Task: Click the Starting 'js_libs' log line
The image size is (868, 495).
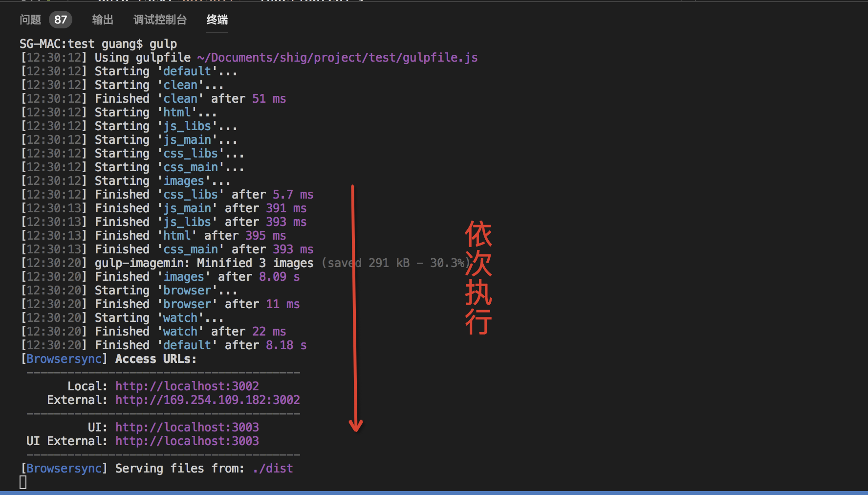Action: [129, 126]
